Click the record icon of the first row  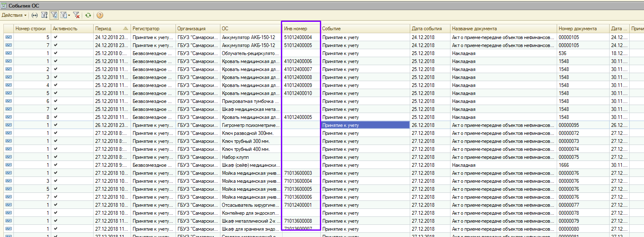click(8, 37)
